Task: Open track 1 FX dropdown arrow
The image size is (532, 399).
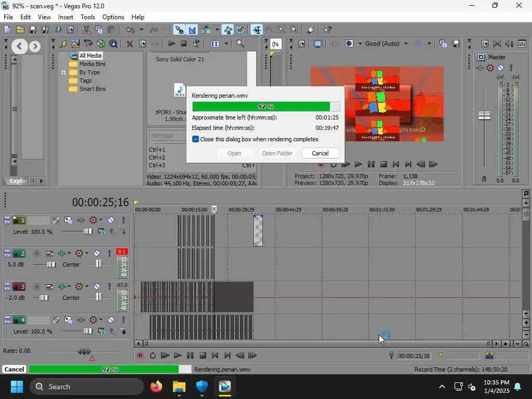Action: 101,220
